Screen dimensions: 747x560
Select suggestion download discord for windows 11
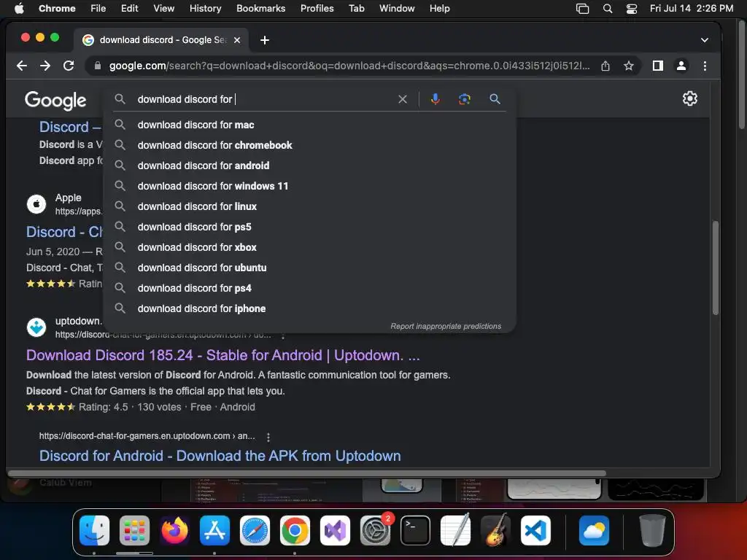pos(309,186)
